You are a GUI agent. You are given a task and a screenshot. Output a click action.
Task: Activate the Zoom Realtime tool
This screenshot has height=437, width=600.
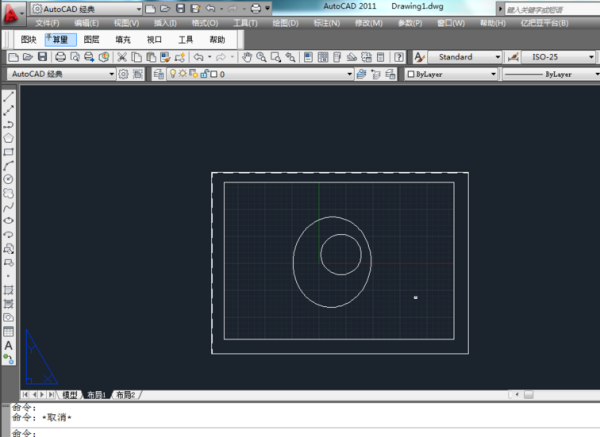[x=261, y=57]
